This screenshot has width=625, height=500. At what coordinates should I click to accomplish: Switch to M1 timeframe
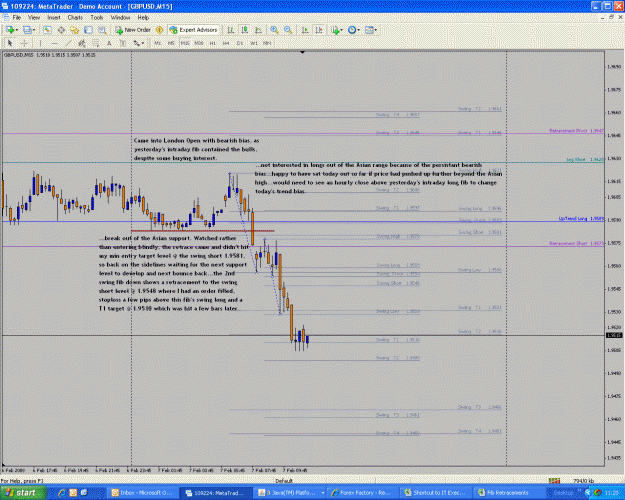pyautogui.click(x=157, y=43)
